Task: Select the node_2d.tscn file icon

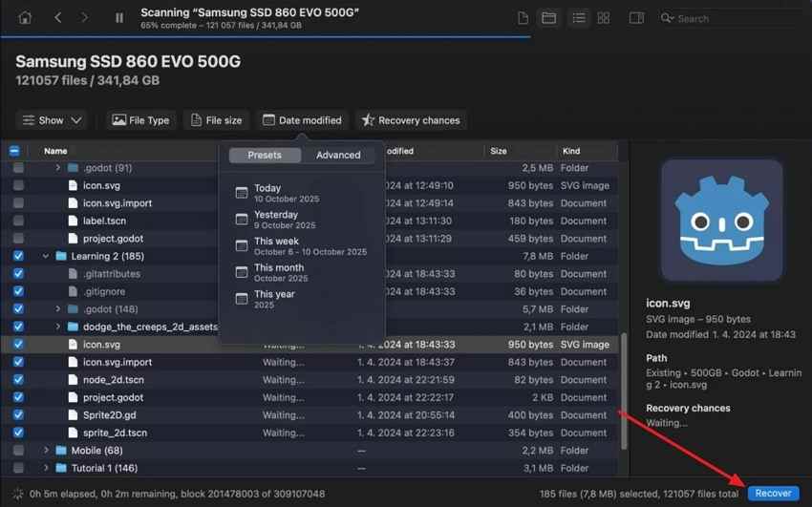Action: pos(73,380)
